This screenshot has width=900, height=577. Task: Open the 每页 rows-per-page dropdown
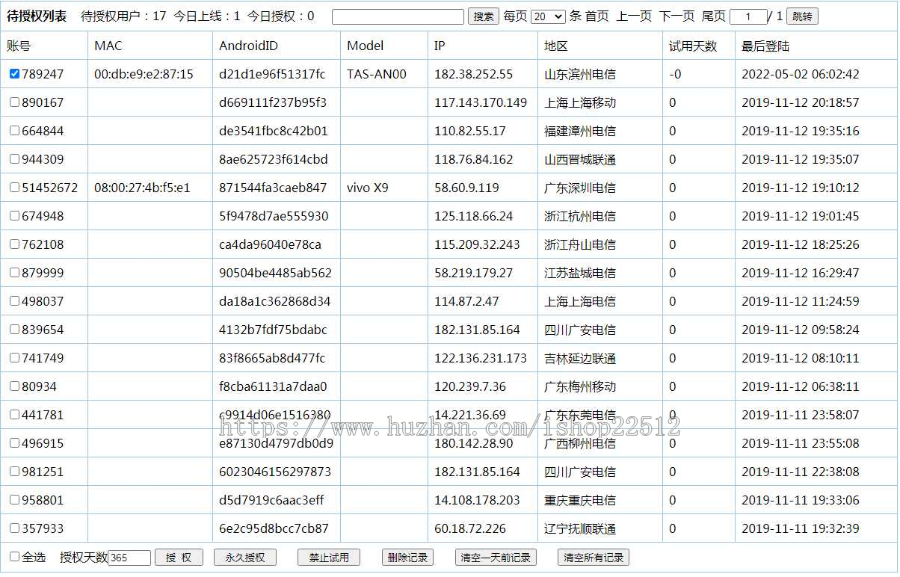(x=548, y=17)
